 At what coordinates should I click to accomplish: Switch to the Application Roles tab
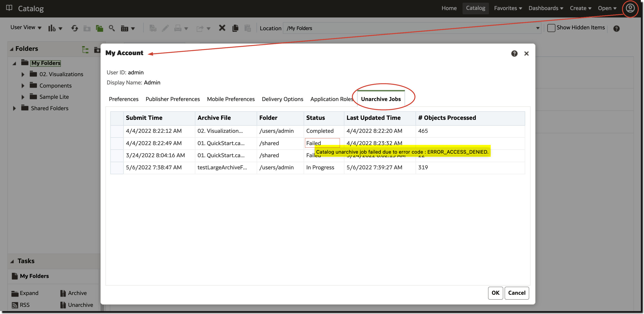click(331, 99)
